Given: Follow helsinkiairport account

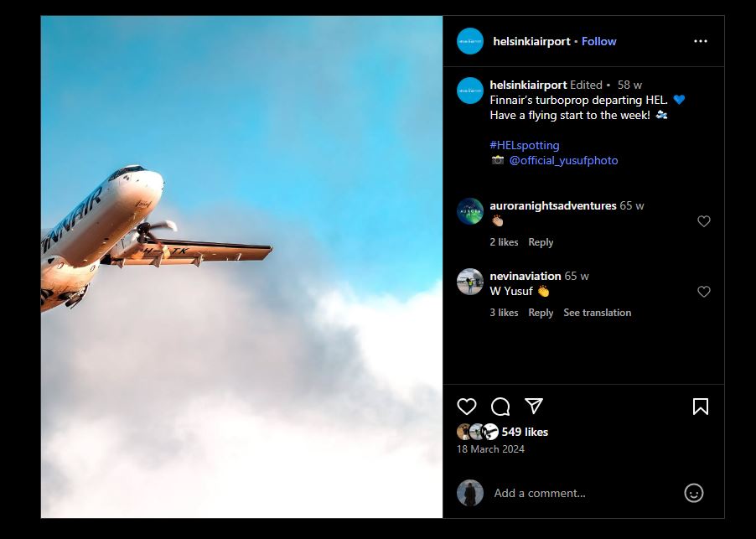Looking at the screenshot, I should [x=598, y=41].
